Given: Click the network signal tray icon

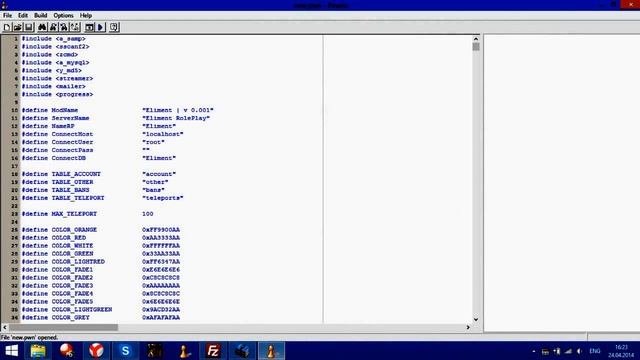Looking at the screenshot, I should pos(568,351).
